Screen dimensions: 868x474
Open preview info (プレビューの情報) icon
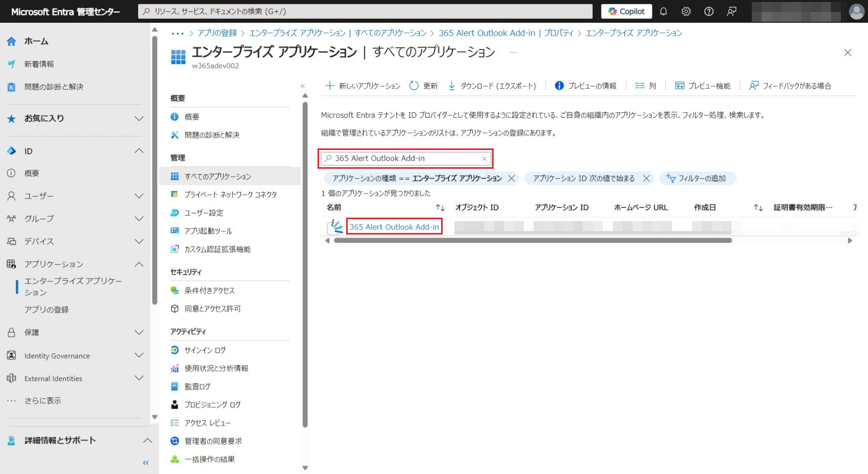point(559,86)
